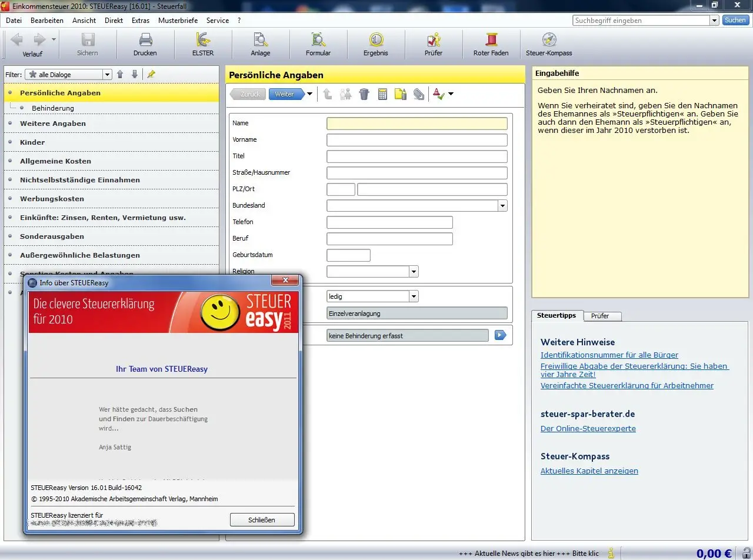
Task: Select Kinder in the navigation tree
Action: click(x=32, y=142)
